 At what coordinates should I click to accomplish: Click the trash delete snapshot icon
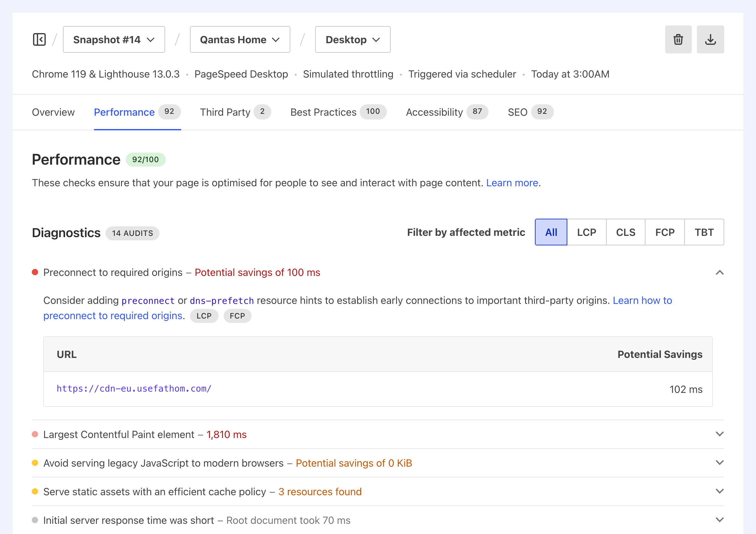[678, 39]
